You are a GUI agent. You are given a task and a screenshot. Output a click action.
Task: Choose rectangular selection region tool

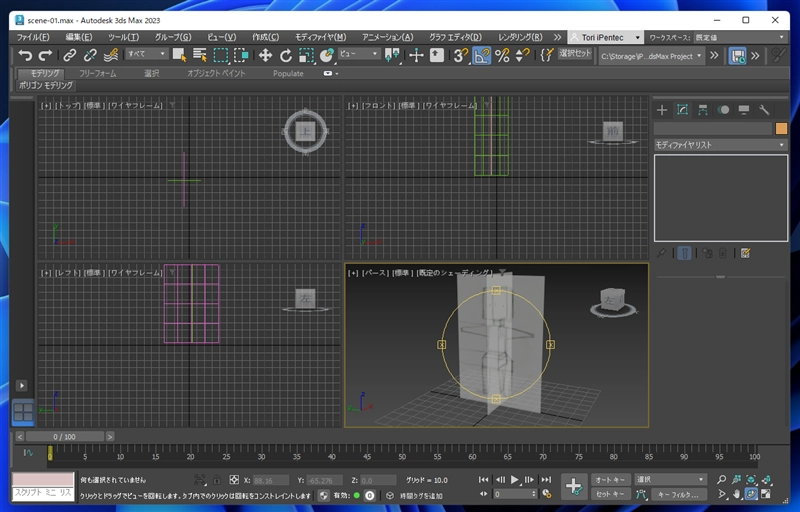click(x=220, y=55)
